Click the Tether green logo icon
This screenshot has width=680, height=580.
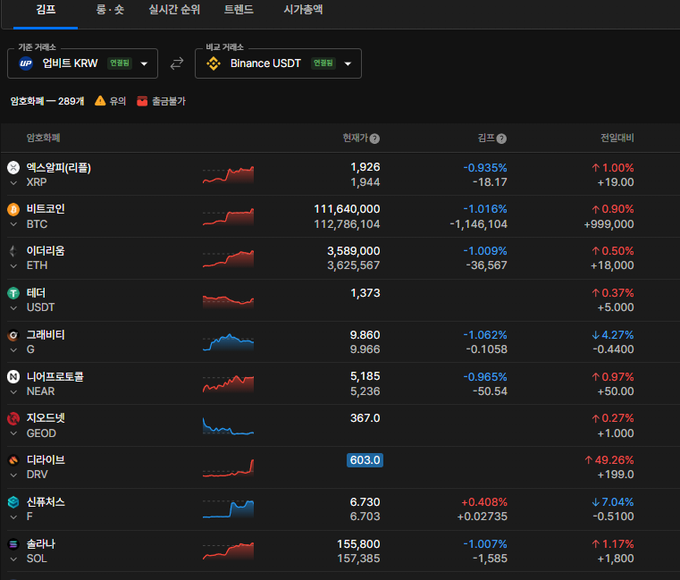(13, 293)
